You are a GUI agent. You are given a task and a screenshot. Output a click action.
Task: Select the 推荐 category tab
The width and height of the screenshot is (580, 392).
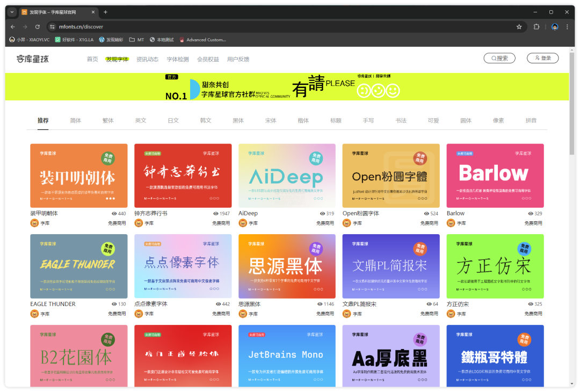click(43, 121)
